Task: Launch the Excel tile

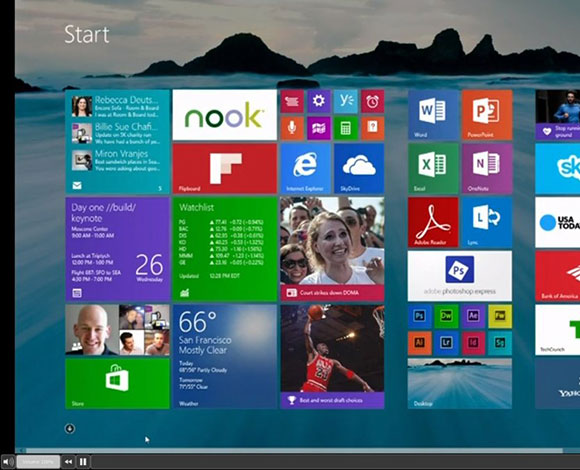Action: 433,169
